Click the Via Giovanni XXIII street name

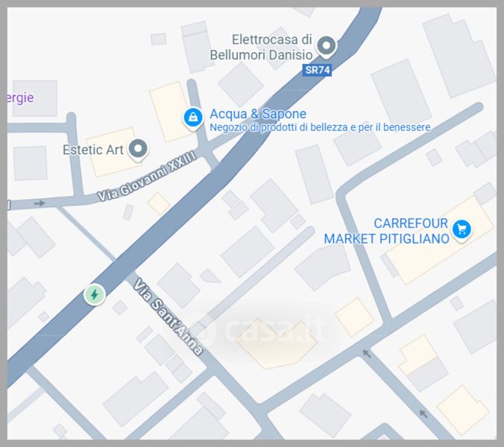coord(147,177)
